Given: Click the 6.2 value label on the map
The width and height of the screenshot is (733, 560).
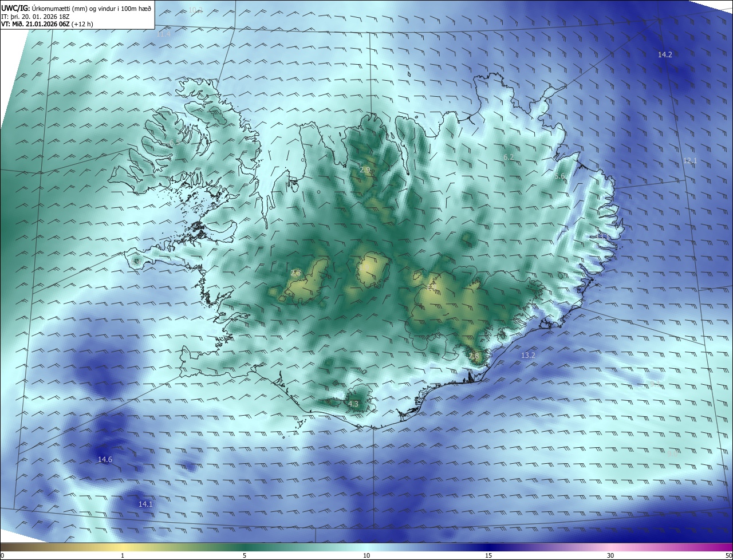Looking at the screenshot, I should tap(509, 157).
